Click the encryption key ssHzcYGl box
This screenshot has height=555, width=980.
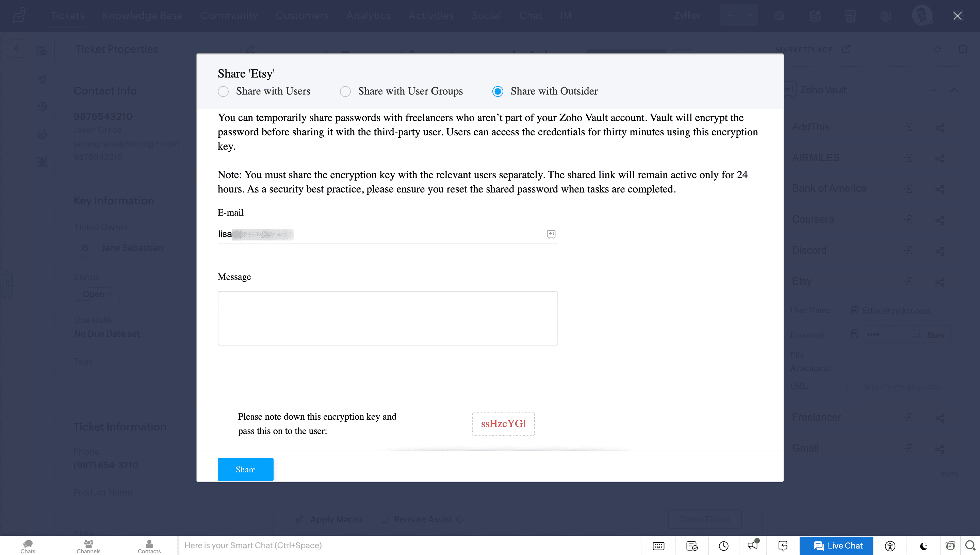tap(503, 423)
